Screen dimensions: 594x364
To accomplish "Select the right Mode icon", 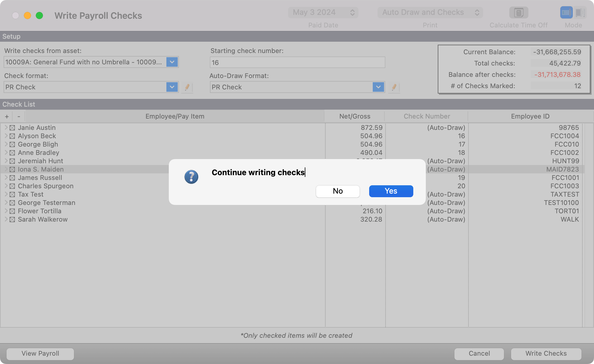I will point(580,13).
